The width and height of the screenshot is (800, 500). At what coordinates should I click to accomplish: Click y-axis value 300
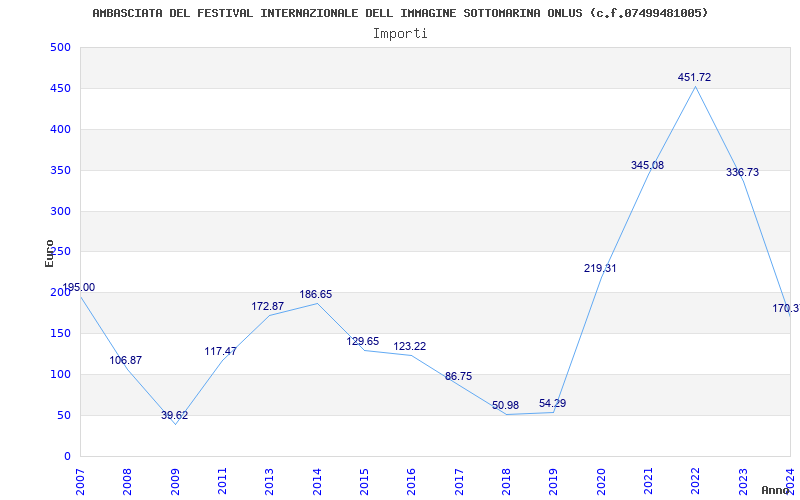click(60, 211)
